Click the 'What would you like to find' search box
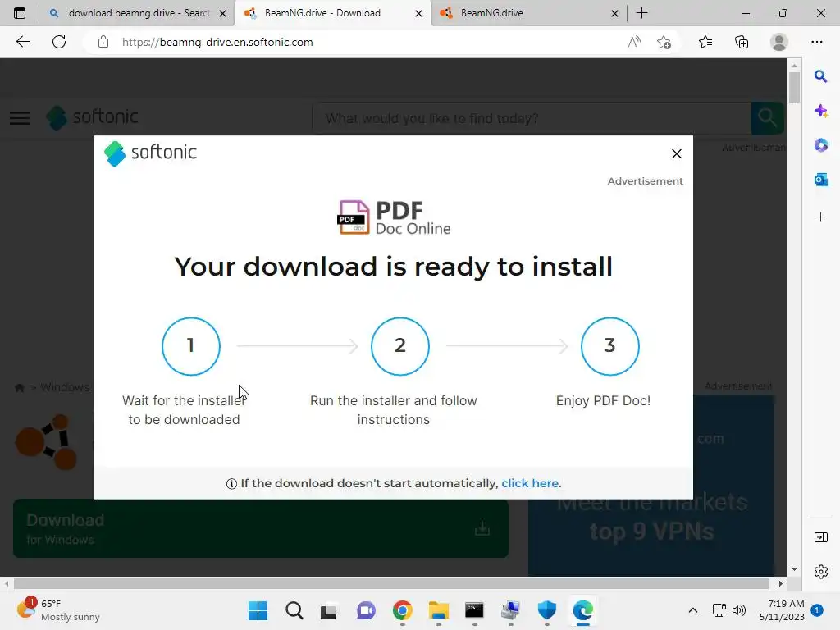 point(532,118)
